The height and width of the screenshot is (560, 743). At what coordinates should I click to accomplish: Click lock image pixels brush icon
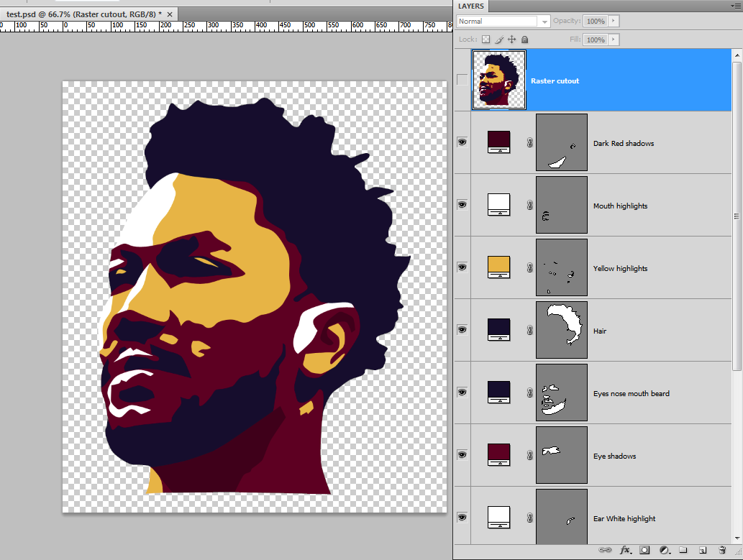coord(499,40)
